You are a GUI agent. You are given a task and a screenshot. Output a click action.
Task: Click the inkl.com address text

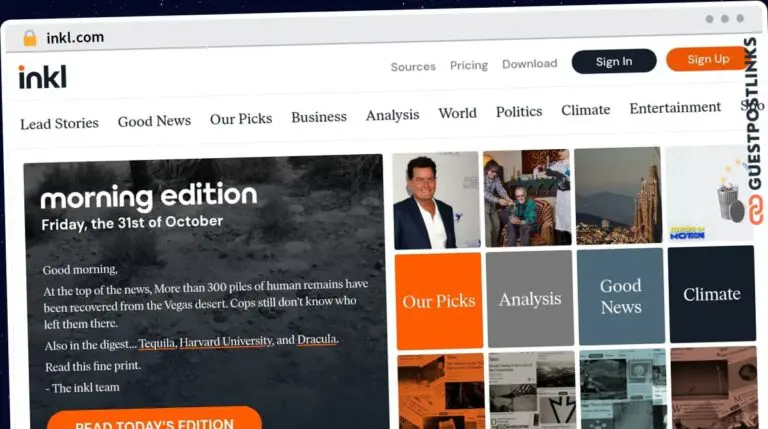(75, 37)
